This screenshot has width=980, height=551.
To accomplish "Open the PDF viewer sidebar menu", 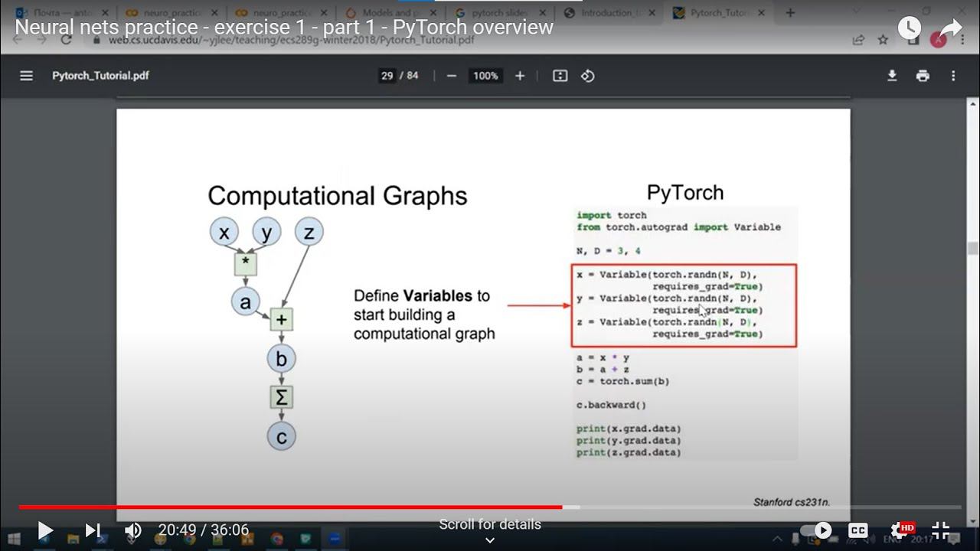I will click(26, 76).
